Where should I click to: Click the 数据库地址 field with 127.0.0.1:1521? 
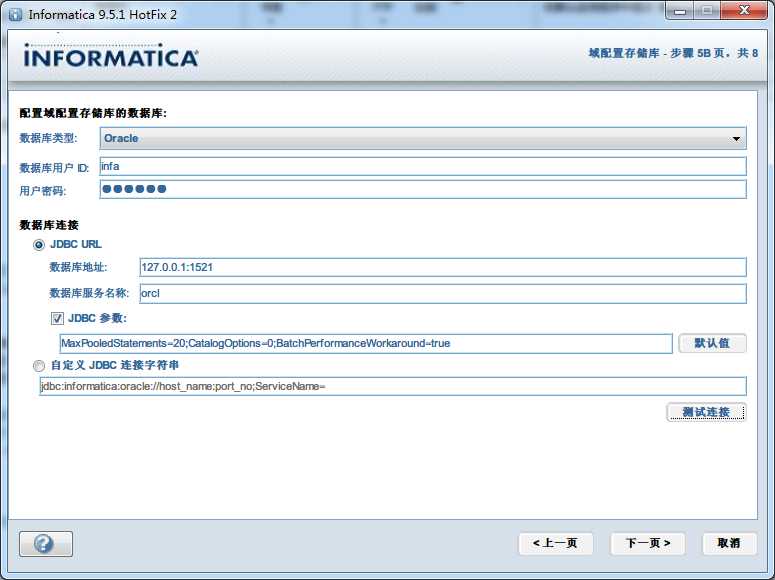pos(443,268)
